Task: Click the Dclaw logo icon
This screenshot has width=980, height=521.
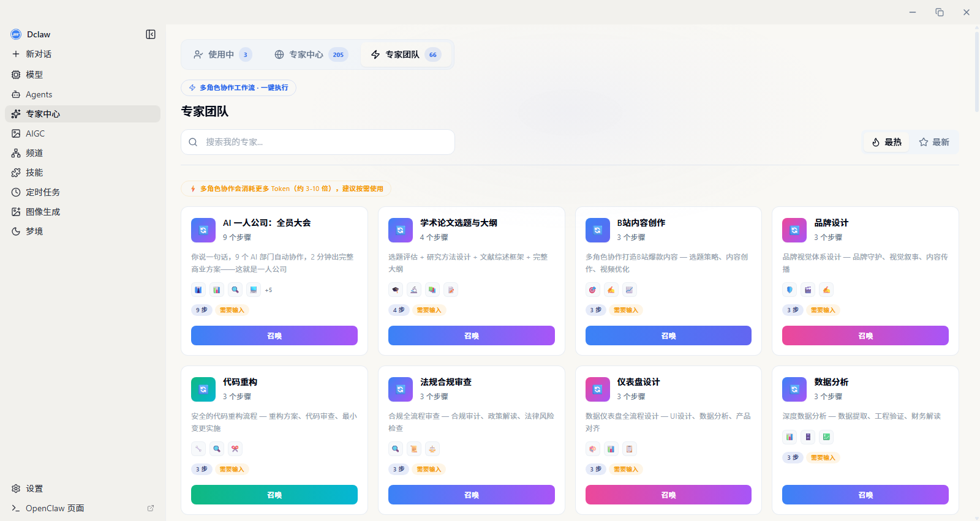Action: tap(16, 34)
